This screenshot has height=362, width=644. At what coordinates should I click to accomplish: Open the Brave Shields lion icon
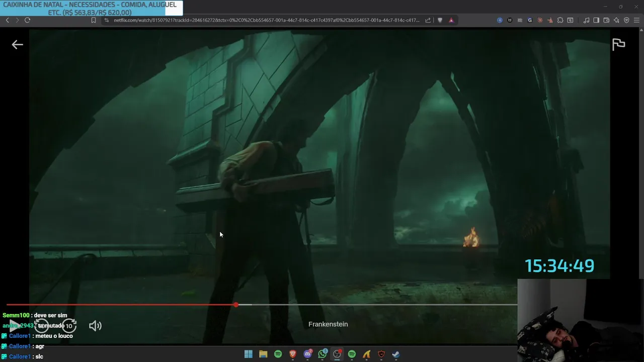pyautogui.click(x=440, y=20)
